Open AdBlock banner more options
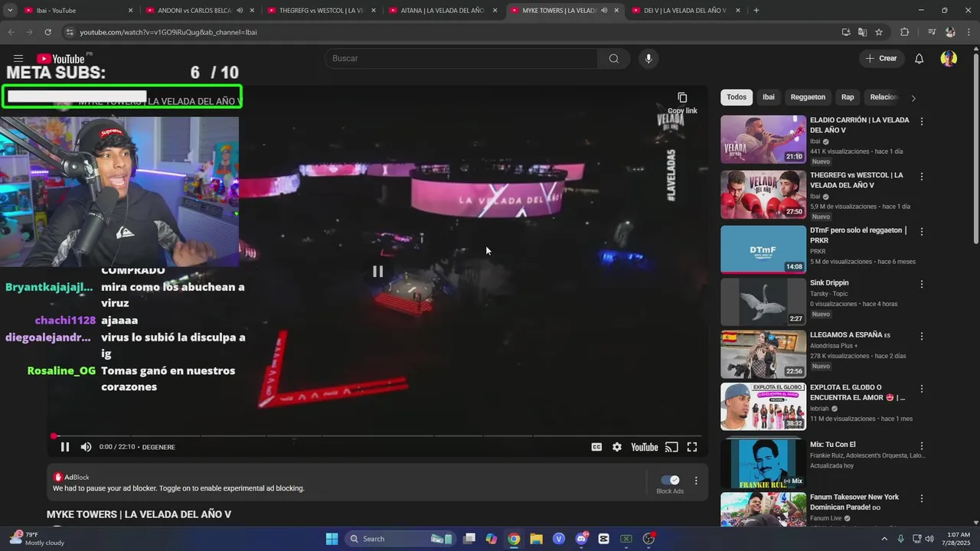The width and height of the screenshot is (980, 551). [696, 481]
